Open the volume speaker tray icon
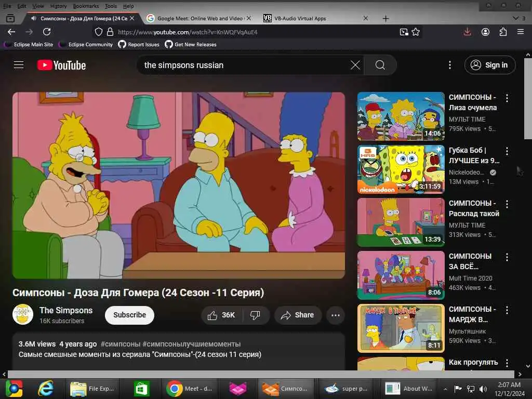 (x=483, y=389)
